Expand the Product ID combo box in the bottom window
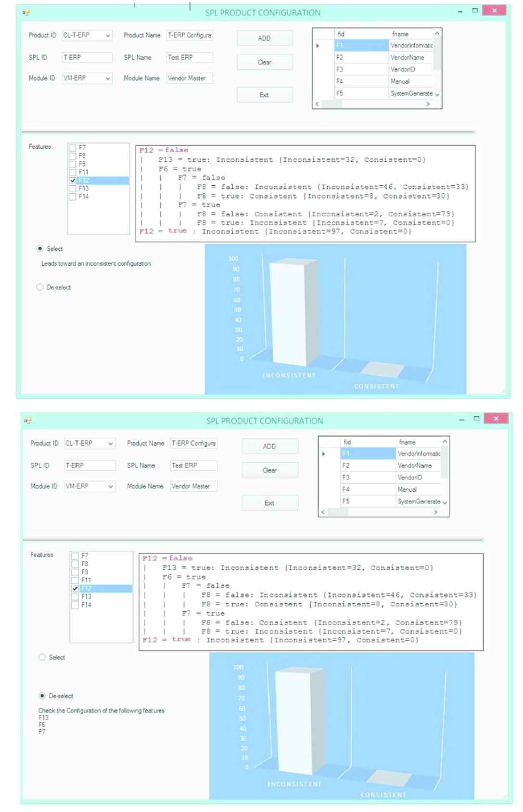Screen dimensions: 523x812 coord(111,444)
